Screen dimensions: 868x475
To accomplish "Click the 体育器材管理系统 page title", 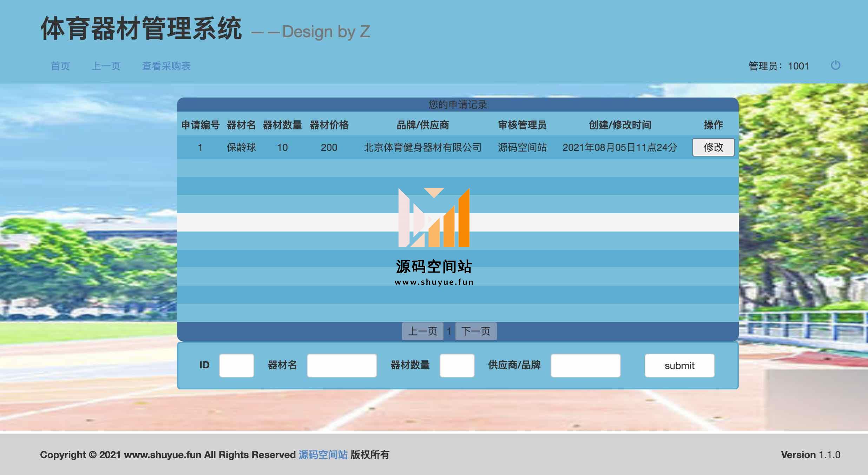I will (141, 29).
